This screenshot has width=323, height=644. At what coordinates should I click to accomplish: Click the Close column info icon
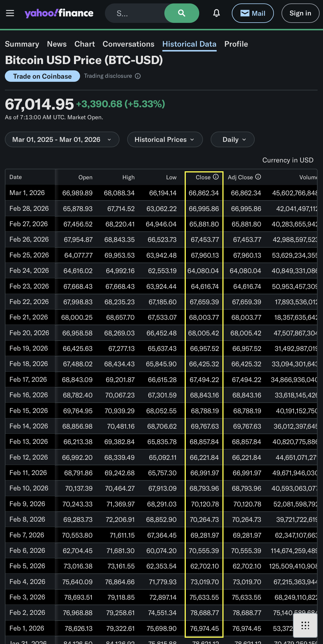[216, 177]
